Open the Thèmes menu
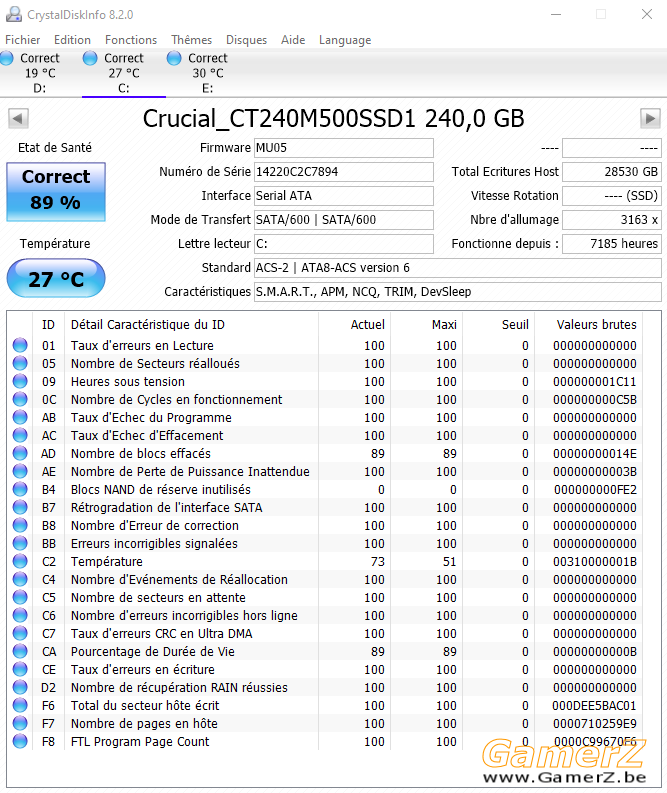 pos(191,40)
